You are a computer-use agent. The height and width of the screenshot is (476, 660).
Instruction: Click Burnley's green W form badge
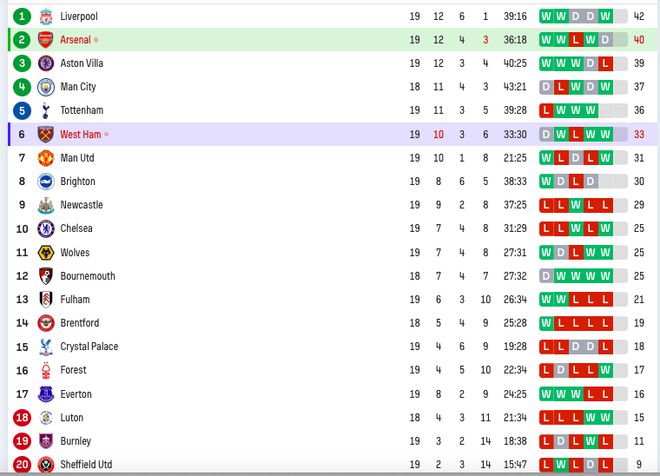[591, 441]
